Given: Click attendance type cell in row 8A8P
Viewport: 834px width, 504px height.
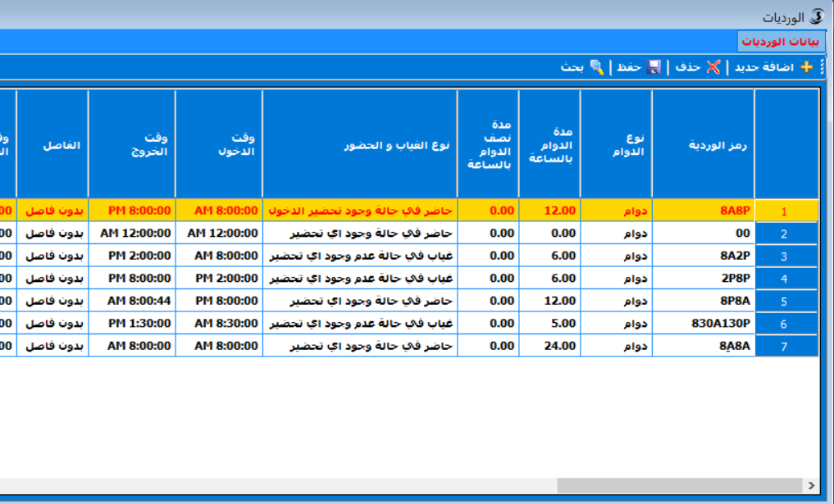Looking at the screenshot, I should 360,211.
